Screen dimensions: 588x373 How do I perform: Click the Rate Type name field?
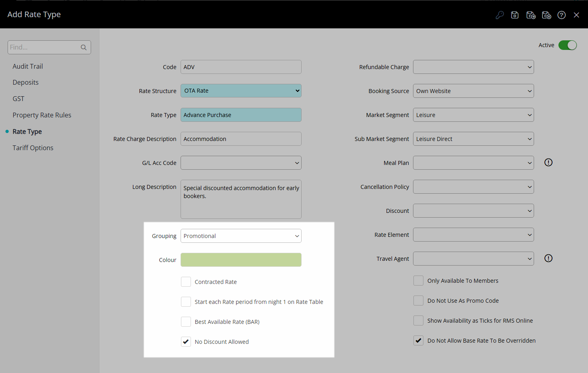241,115
